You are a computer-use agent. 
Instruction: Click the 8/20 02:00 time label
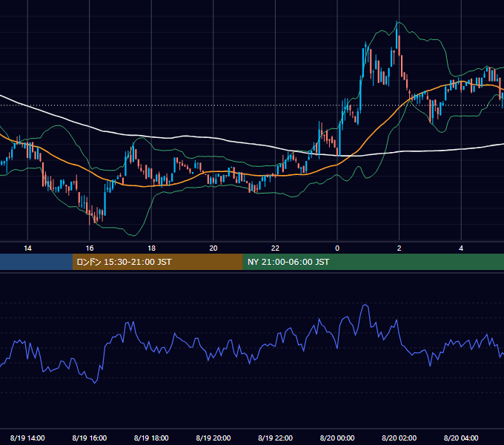pyautogui.click(x=399, y=438)
